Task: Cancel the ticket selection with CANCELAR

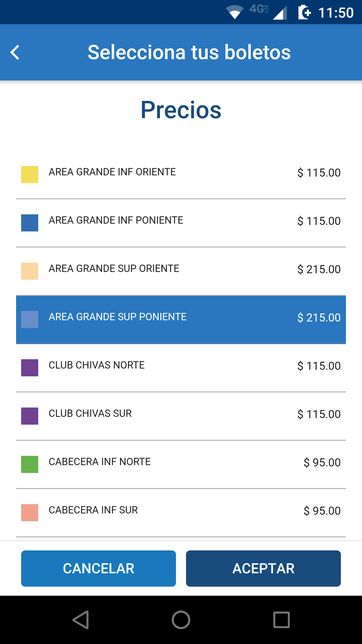Action: click(99, 569)
